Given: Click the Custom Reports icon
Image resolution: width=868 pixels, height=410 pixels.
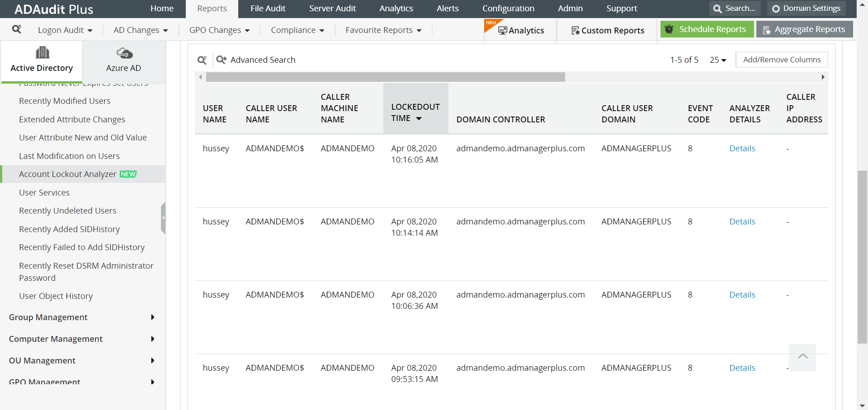Looking at the screenshot, I should click(x=575, y=31).
